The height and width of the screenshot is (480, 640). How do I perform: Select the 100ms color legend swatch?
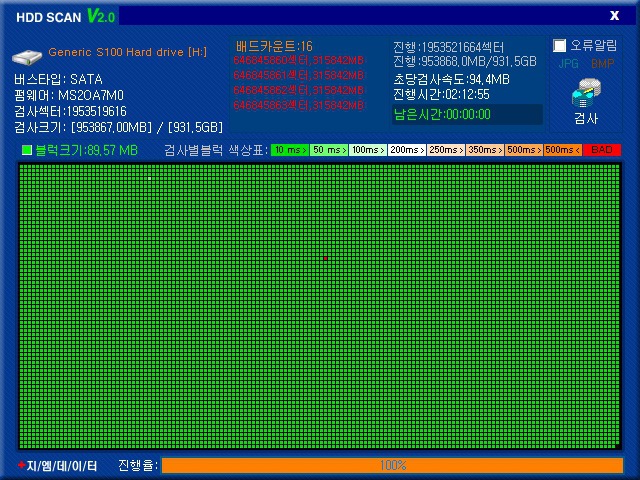368,150
